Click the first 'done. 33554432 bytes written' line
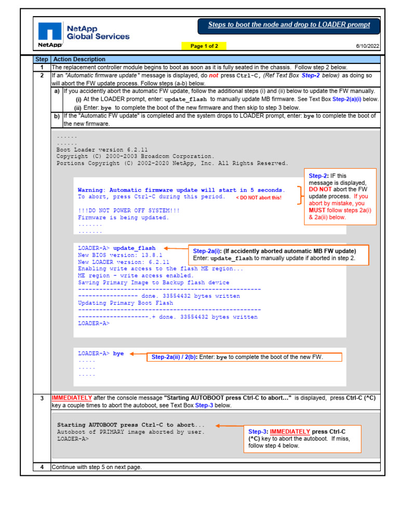 (x=159, y=296)
